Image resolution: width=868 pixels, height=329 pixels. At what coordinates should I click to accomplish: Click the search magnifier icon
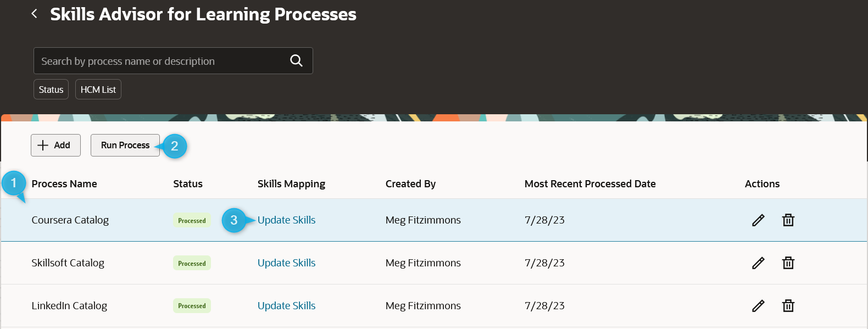pyautogui.click(x=296, y=61)
